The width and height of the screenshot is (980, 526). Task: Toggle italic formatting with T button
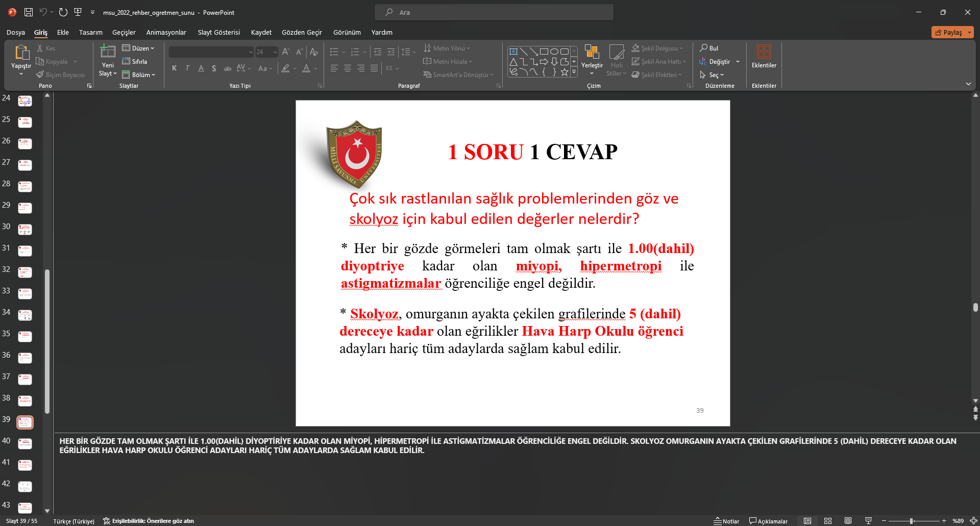click(187, 68)
